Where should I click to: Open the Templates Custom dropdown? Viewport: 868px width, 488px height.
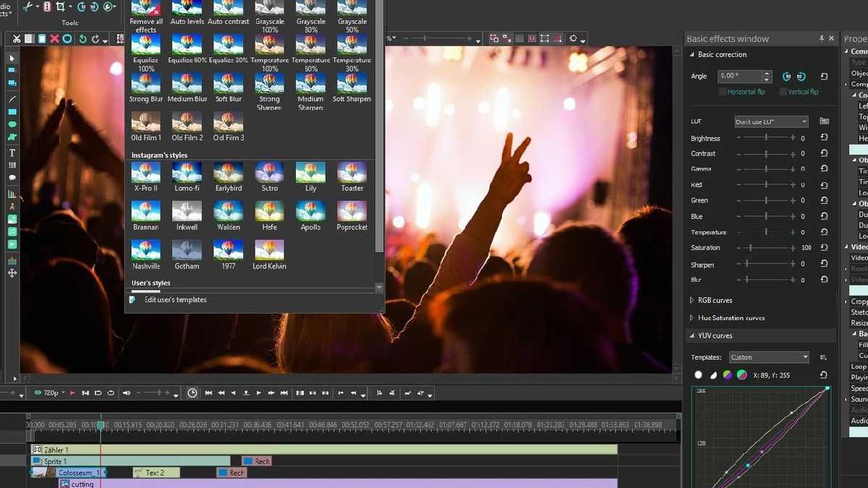(770, 357)
